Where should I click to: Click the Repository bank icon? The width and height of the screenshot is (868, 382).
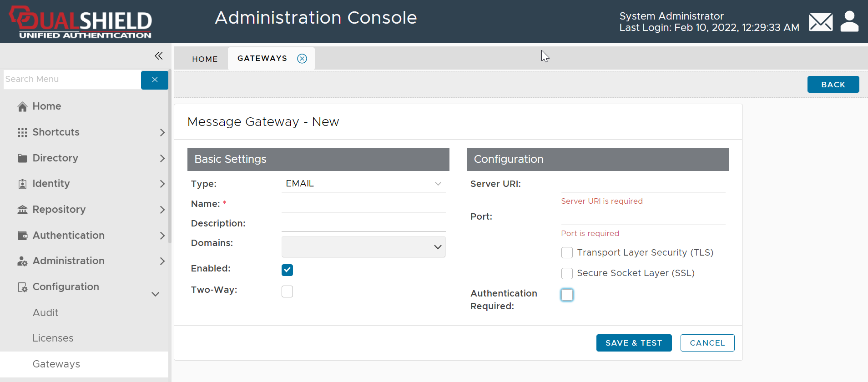pyautogui.click(x=22, y=210)
